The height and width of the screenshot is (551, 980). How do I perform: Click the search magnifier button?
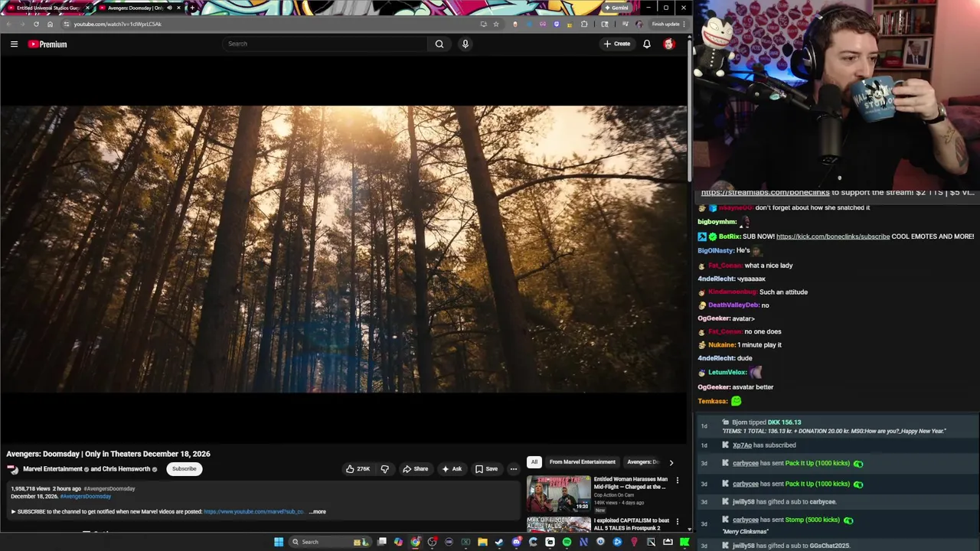pyautogui.click(x=439, y=44)
